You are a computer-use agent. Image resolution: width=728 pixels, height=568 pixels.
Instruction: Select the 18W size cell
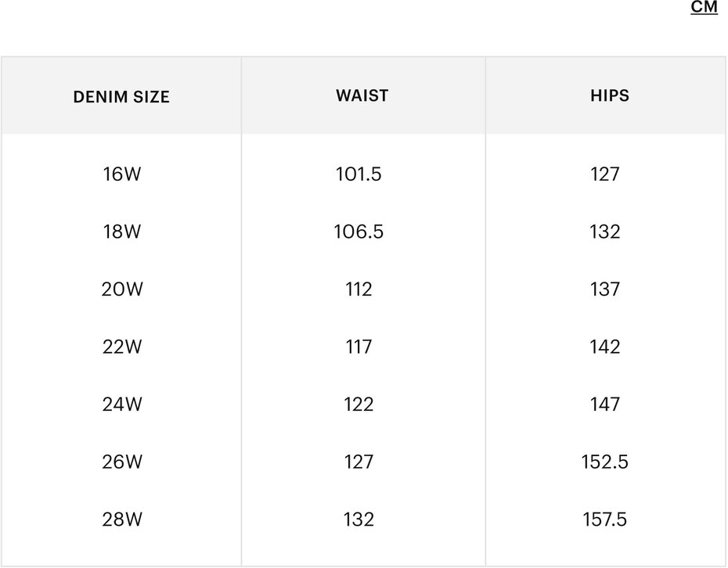(x=121, y=232)
